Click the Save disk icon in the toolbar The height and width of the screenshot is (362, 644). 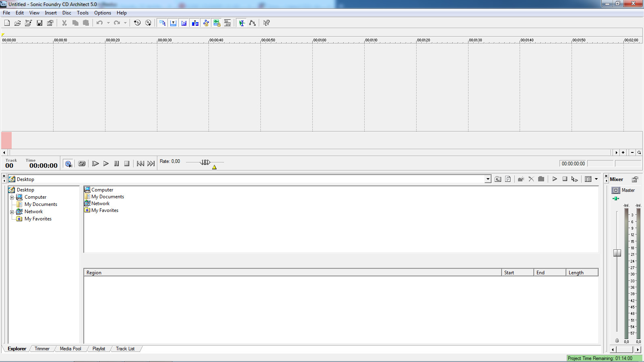click(39, 23)
